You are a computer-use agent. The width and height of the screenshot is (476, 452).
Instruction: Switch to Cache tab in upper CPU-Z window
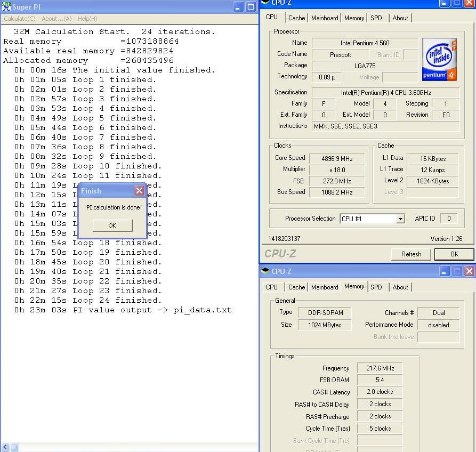pos(296,18)
